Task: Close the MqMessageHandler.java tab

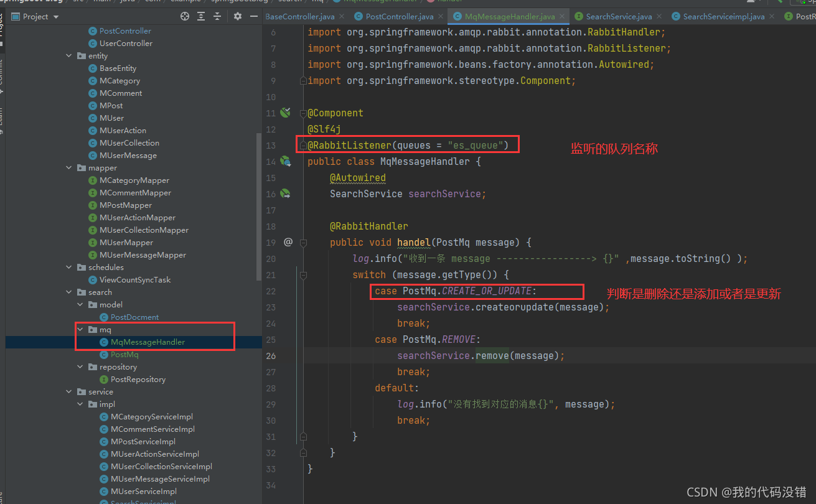Action: [562, 17]
